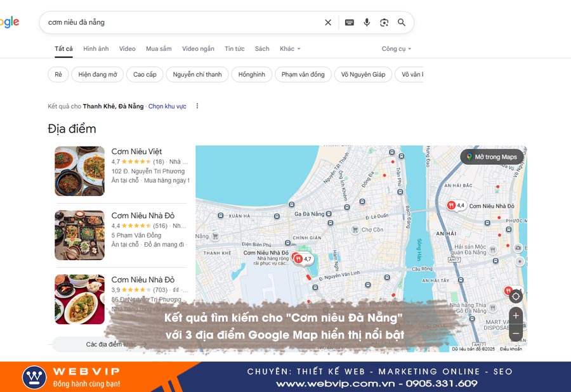Click the Cơm Niêu Nhà Đỏ label near Điện Biên Phủ
The height and width of the screenshot is (392, 571).
coord(266,252)
